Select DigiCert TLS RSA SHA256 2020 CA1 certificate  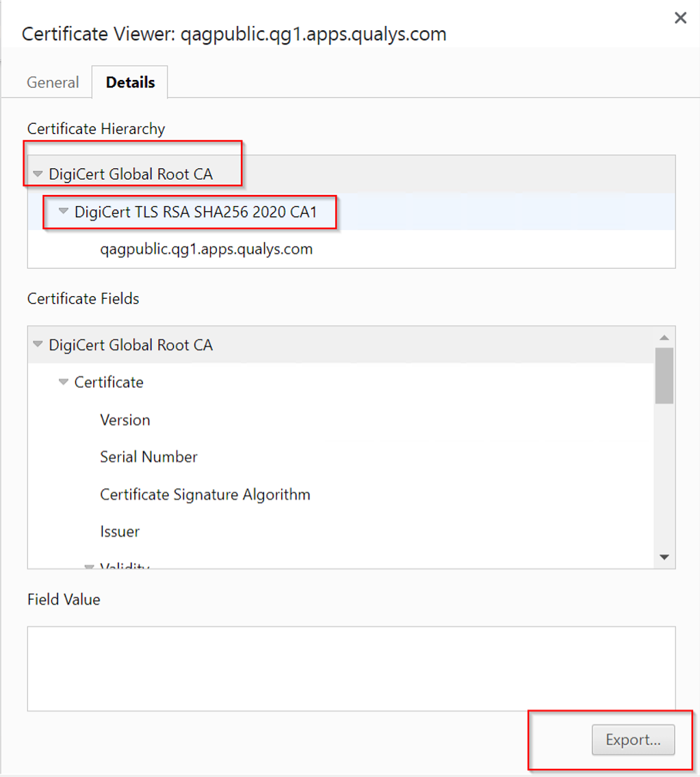pos(196,212)
